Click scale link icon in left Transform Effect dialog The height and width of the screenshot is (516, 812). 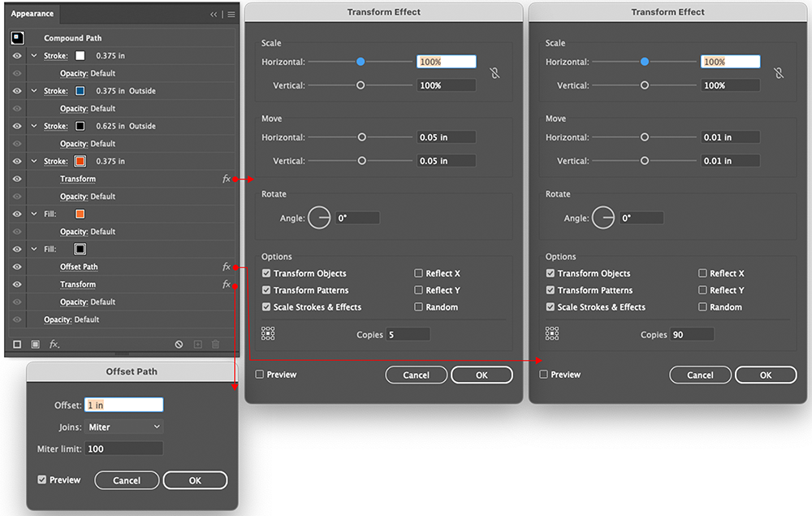[495, 73]
